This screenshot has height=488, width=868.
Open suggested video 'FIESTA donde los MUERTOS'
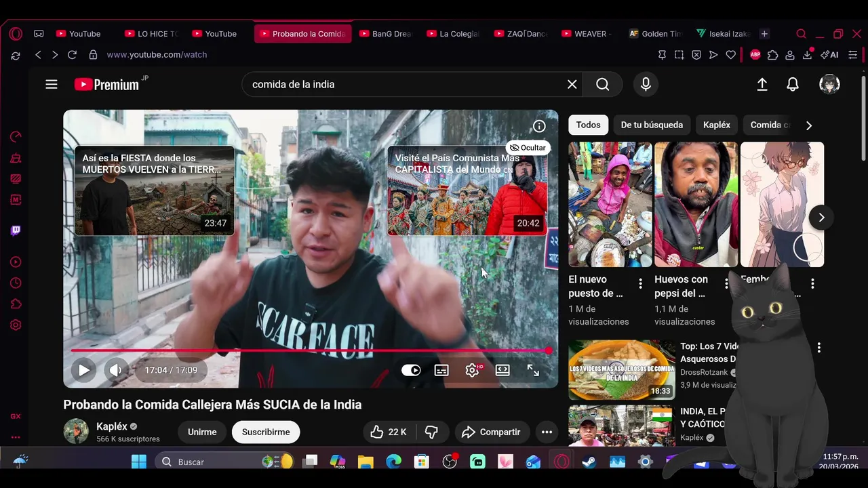[x=155, y=191]
